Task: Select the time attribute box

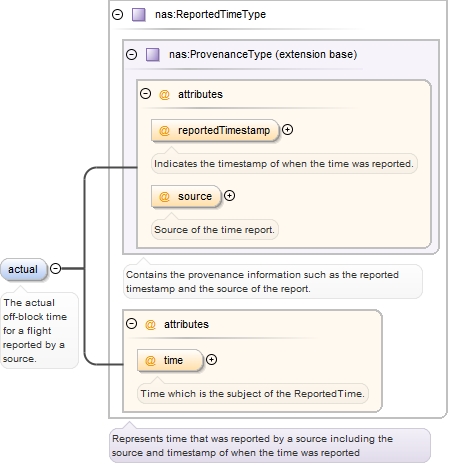Action: [170, 360]
